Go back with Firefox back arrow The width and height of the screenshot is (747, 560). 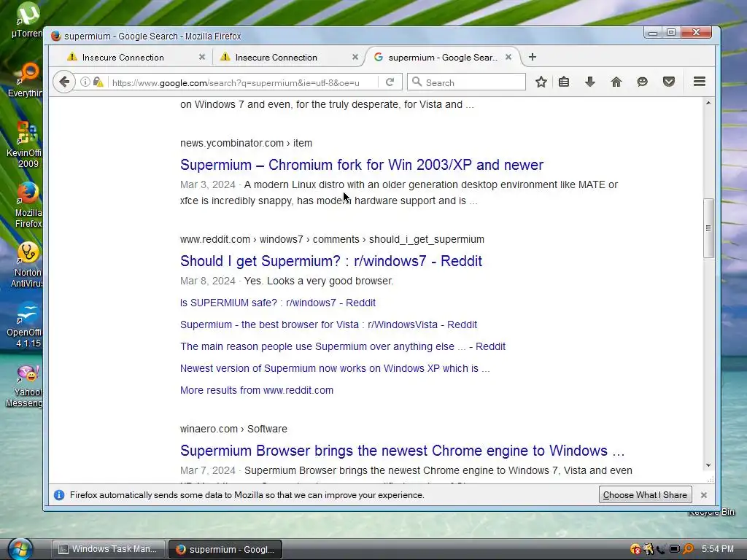[x=64, y=82]
